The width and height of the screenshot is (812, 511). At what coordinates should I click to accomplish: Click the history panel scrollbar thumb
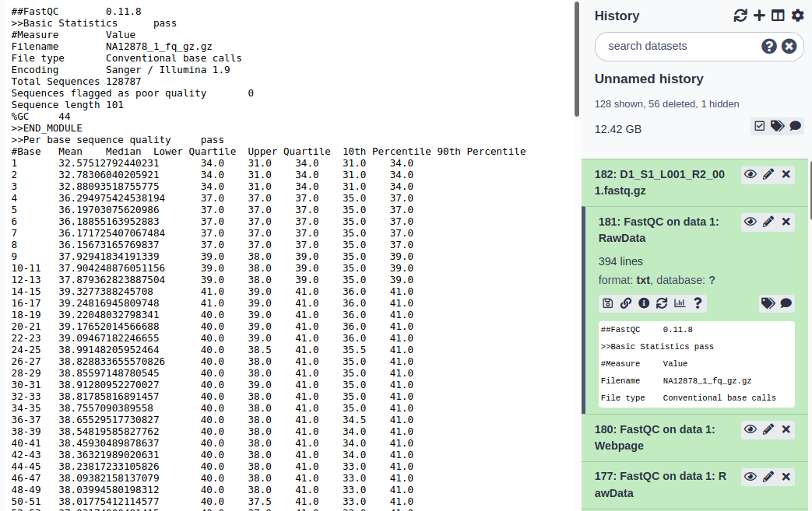pos(810,189)
